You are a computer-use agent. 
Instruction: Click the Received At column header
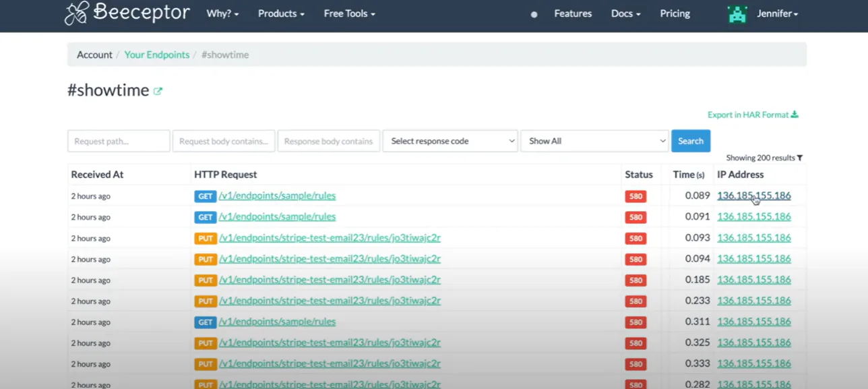click(97, 175)
